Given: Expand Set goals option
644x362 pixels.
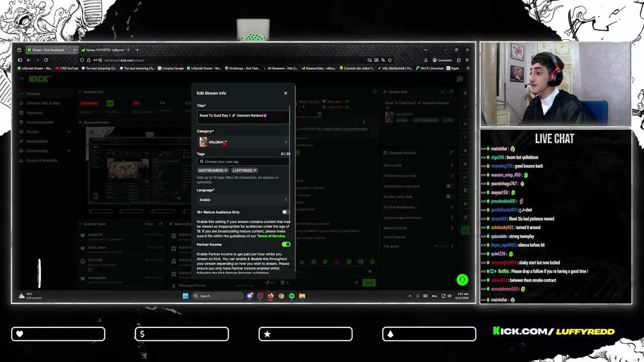Looking at the screenshot, I should click(452, 246).
